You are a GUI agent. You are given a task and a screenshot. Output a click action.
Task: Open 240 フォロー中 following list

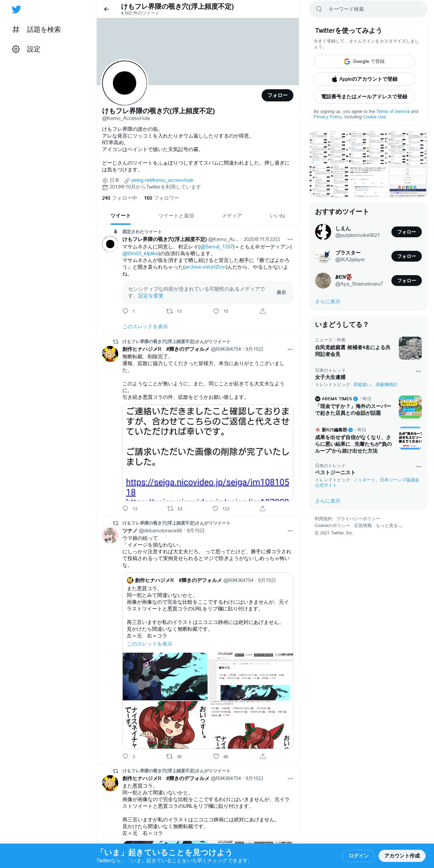point(119,198)
